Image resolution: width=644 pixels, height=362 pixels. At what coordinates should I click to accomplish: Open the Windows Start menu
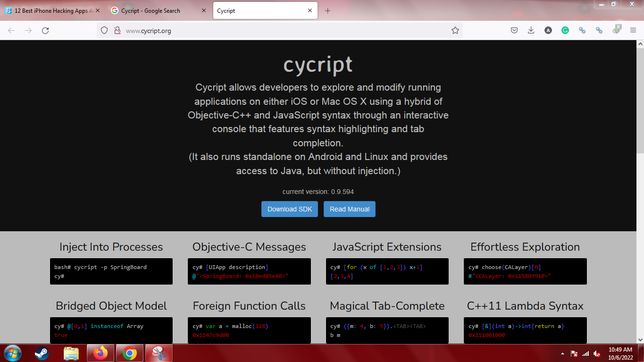click(x=12, y=353)
